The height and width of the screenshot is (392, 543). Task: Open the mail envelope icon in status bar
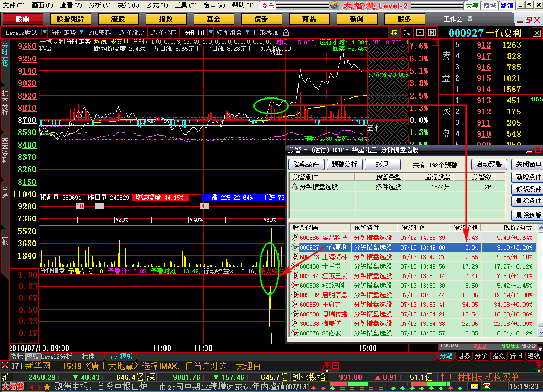click(475, 387)
